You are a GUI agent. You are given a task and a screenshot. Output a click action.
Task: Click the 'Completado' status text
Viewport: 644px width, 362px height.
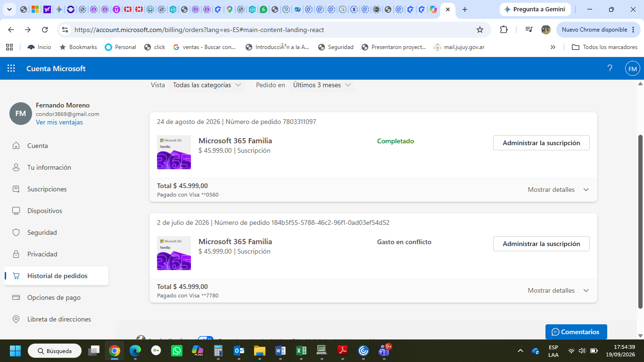pyautogui.click(x=396, y=141)
